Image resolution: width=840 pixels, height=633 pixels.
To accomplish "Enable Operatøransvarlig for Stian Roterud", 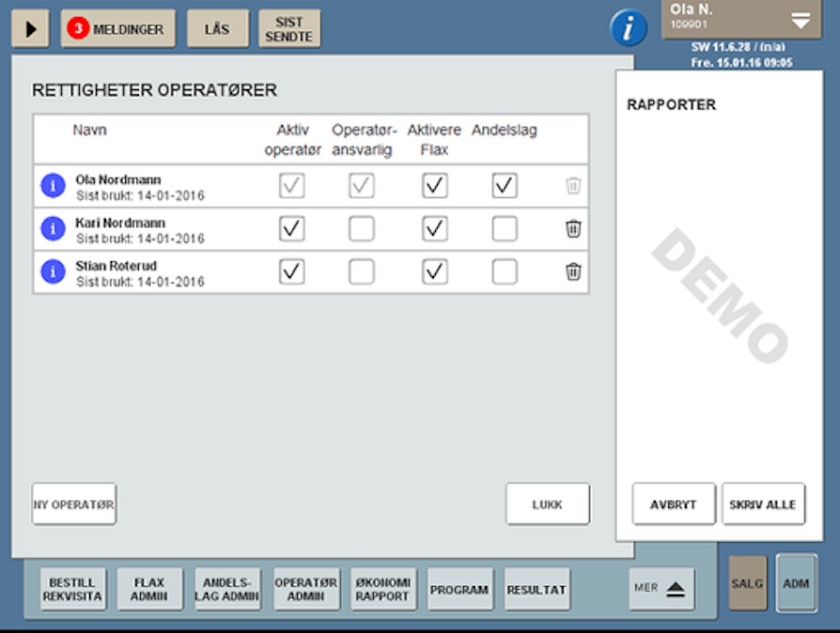I will pyautogui.click(x=362, y=272).
